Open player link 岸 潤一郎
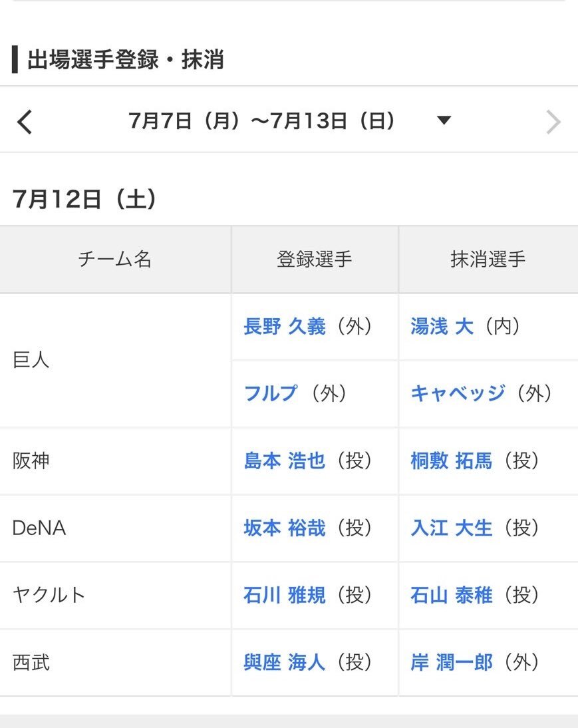578x728 pixels. tap(451, 662)
